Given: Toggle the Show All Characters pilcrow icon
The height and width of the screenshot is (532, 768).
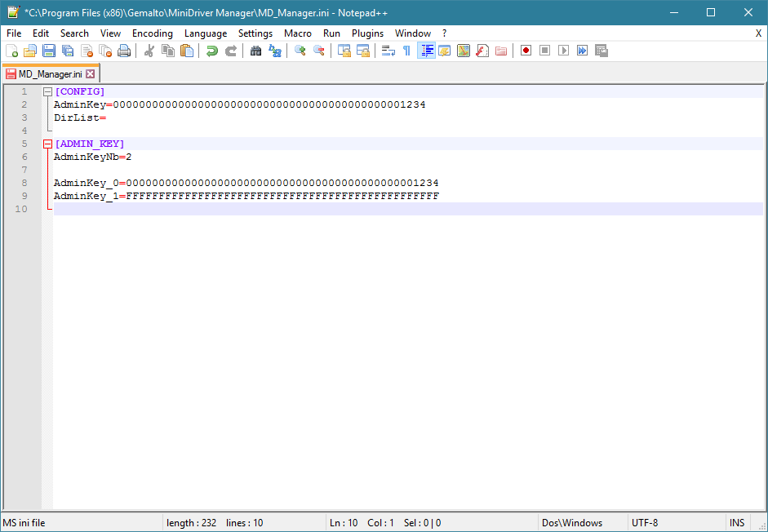Looking at the screenshot, I should [x=406, y=51].
